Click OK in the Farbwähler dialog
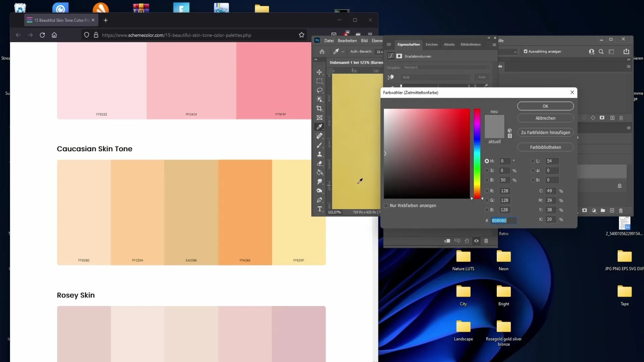Viewport: 644px width, 362px height. pyautogui.click(x=545, y=106)
